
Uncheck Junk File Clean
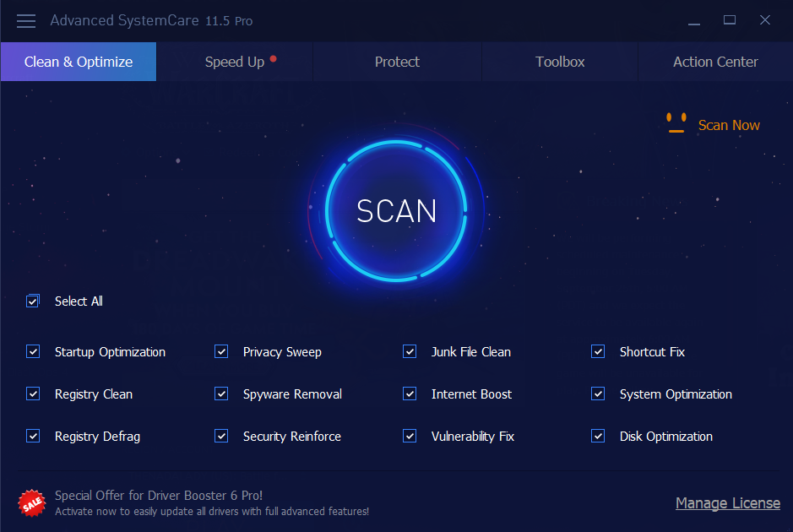pos(410,351)
